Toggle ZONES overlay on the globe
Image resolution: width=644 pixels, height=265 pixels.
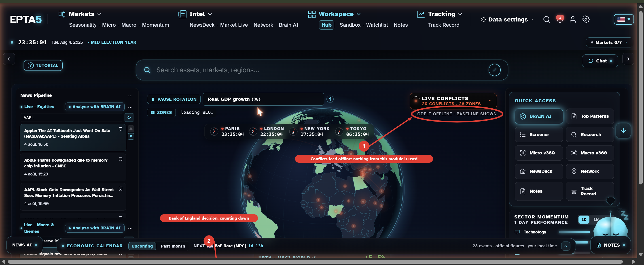(161, 113)
